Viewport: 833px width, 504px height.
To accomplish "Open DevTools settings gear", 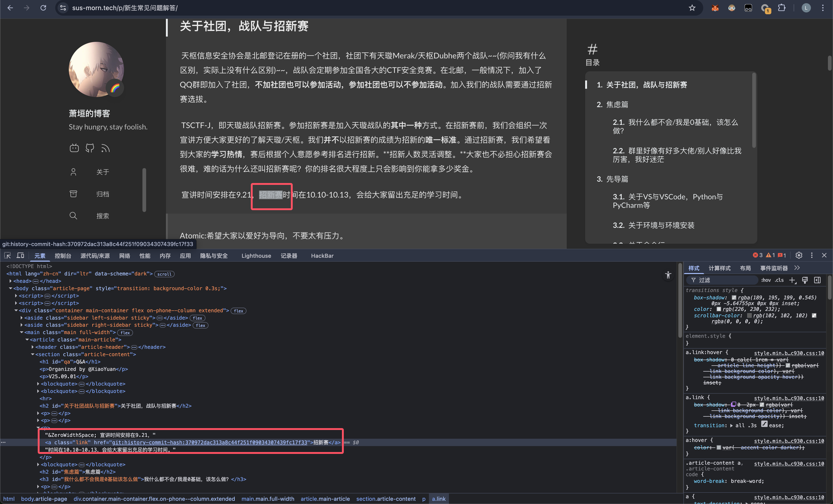I will pos(798,255).
